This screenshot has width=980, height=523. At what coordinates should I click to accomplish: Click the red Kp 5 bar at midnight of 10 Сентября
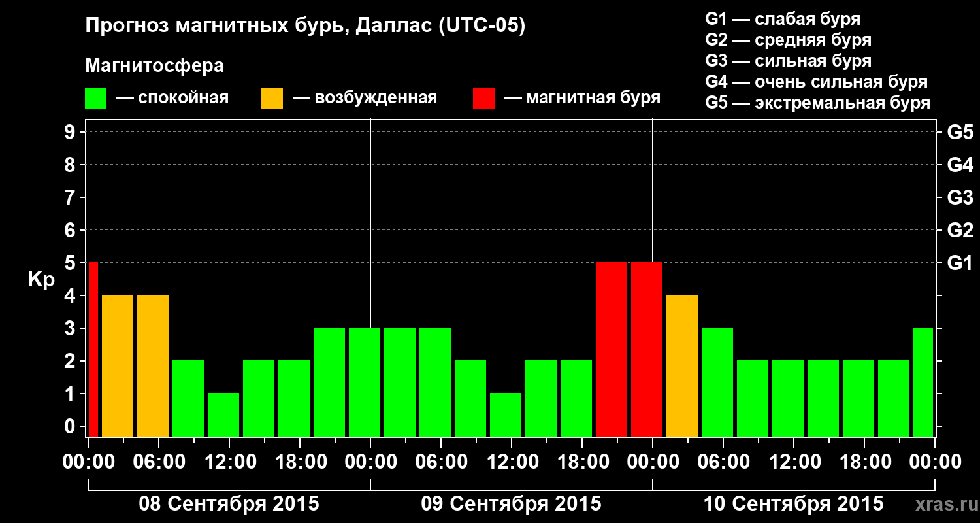tap(647, 349)
